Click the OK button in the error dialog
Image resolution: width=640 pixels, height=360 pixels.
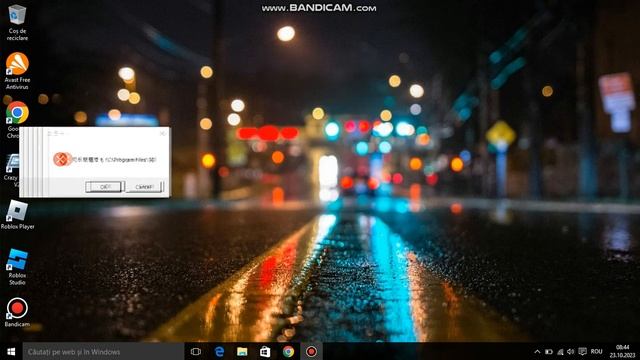(x=104, y=187)
